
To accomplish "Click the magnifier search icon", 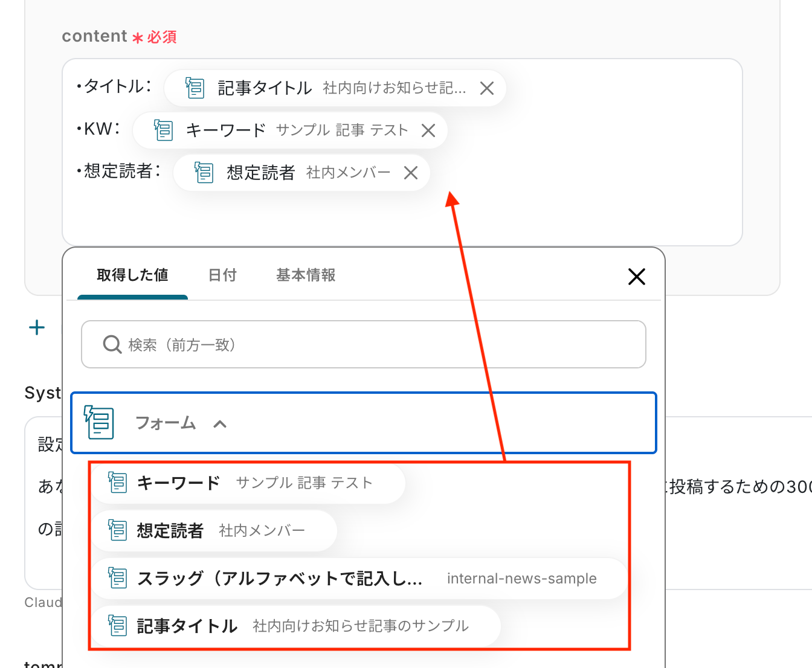I will coord(112,344).
